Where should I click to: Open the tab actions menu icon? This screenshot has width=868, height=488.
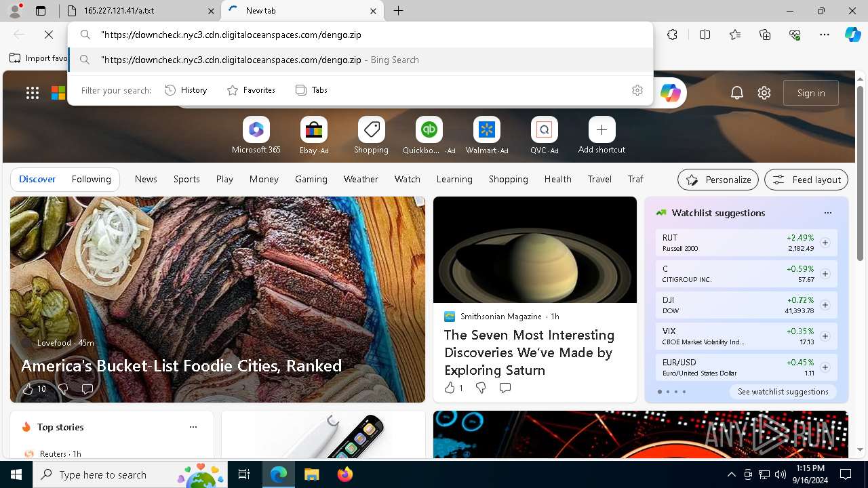(41, 11)
